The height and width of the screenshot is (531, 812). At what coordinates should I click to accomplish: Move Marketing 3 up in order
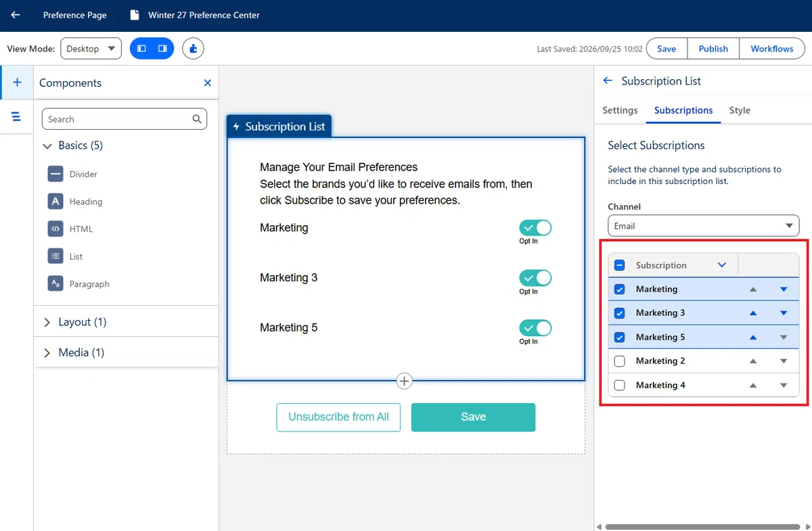click(752, 313)
